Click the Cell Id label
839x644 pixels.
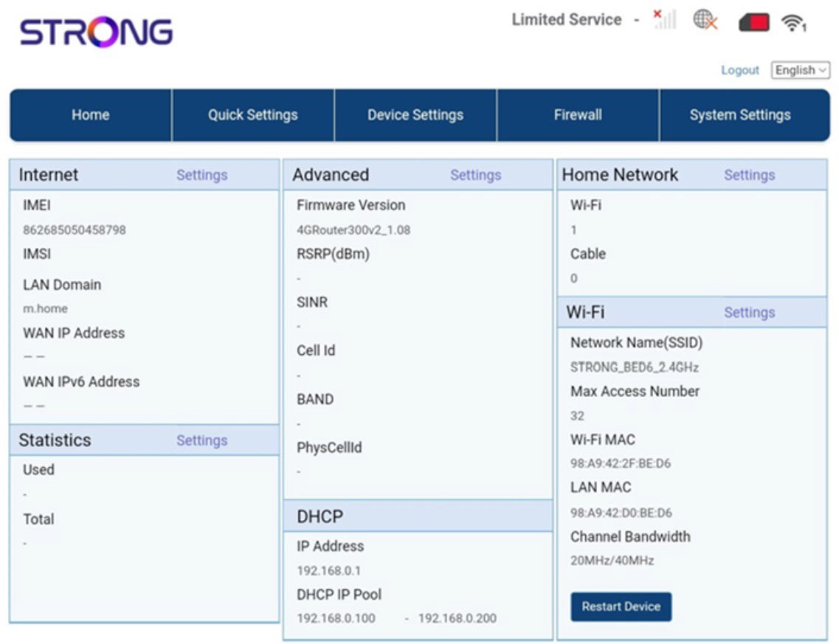tap(316, 350)
